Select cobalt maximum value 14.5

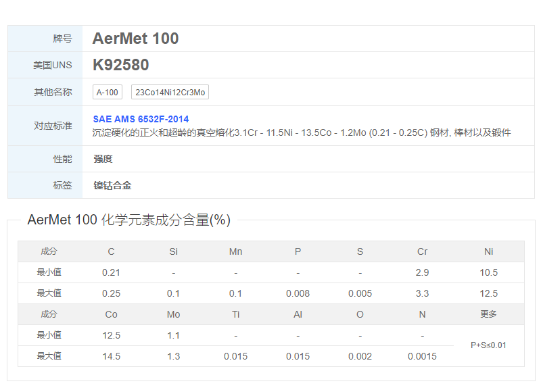pos(111,356)
